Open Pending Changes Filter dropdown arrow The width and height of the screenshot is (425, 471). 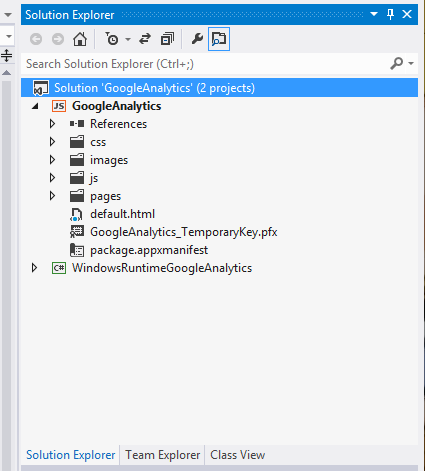point(128,40)
